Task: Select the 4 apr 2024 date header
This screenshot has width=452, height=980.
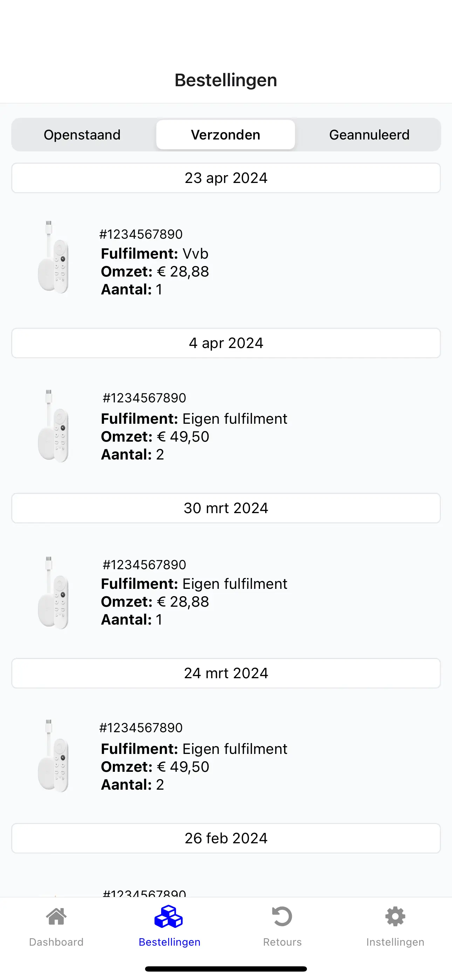Action: pyautogui.click(x=226, y=343)
